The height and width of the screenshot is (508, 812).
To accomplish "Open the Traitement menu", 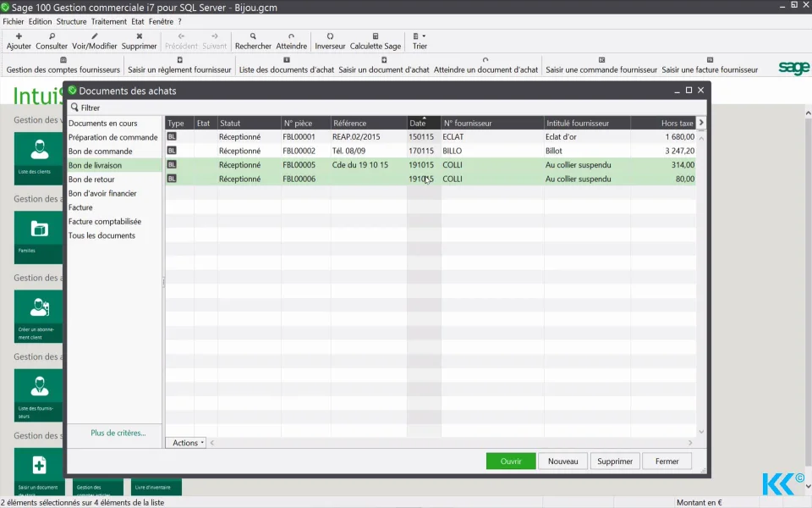I will coord(109,22).
